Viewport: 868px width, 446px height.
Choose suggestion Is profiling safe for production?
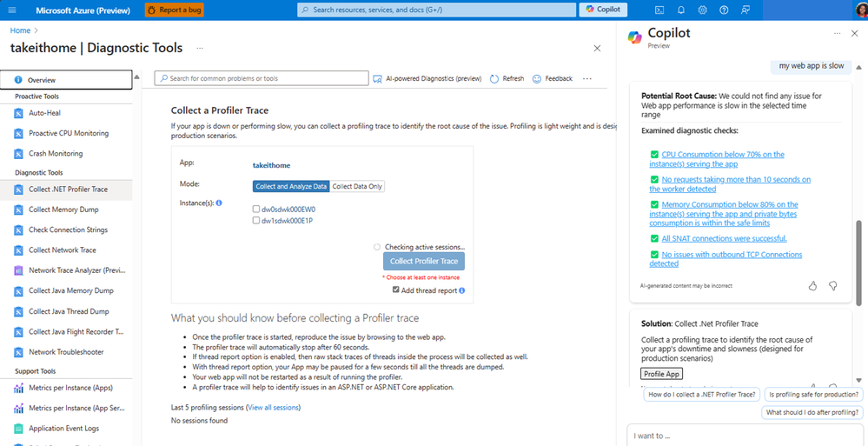coord(814,395)
